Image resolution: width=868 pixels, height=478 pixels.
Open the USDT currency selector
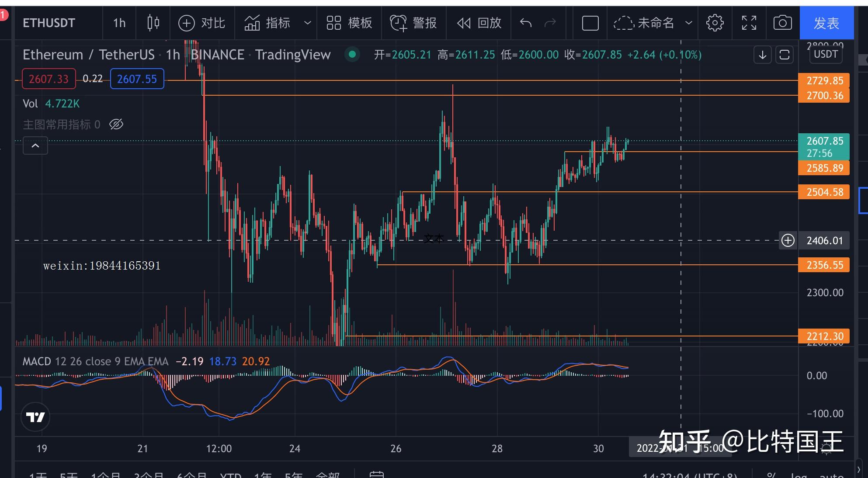826,54
